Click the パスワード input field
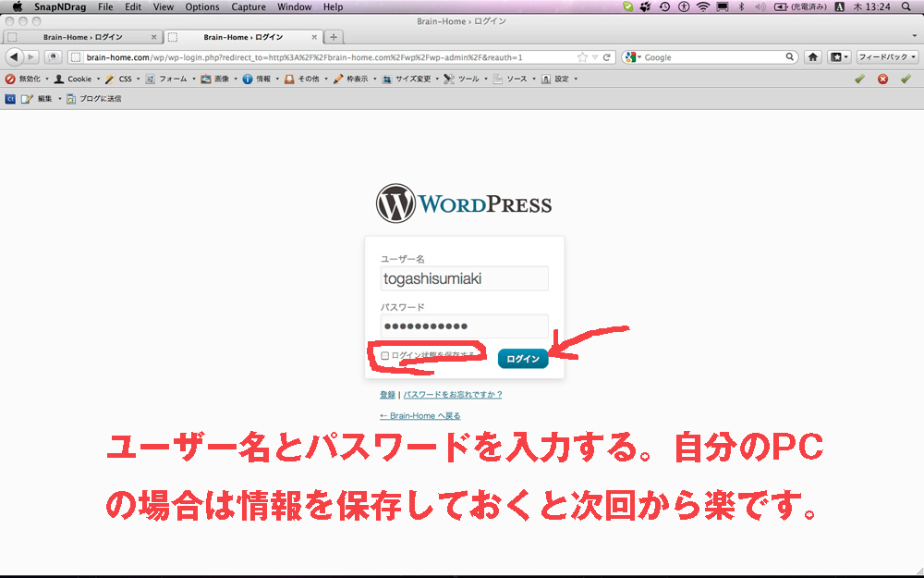Image resolution: width=924 pixels, height=578 pixels. click(x=465, y=326)
